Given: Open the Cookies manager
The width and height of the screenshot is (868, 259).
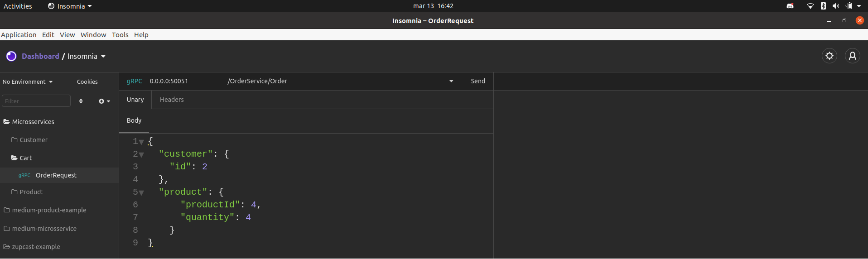Looking at the screenshot, I should (x=87, y=82).
